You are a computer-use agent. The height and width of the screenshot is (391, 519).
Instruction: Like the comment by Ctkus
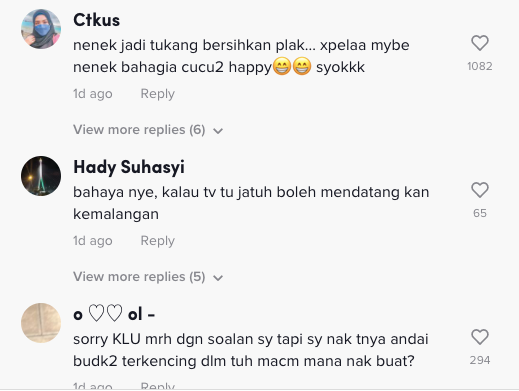pos(480,43)
